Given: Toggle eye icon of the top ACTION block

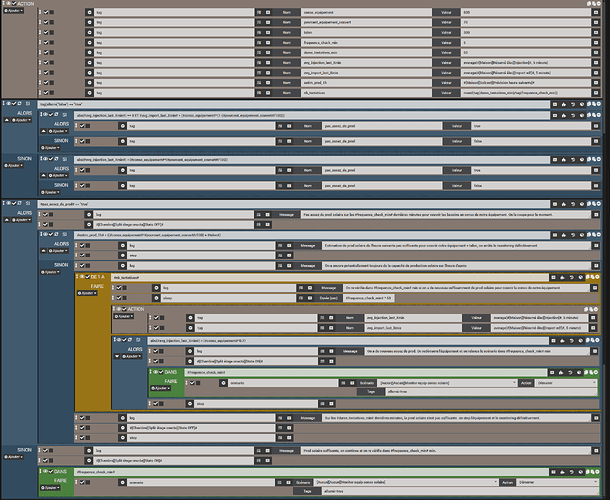Looking at the screenshot, I should point(8,4).
